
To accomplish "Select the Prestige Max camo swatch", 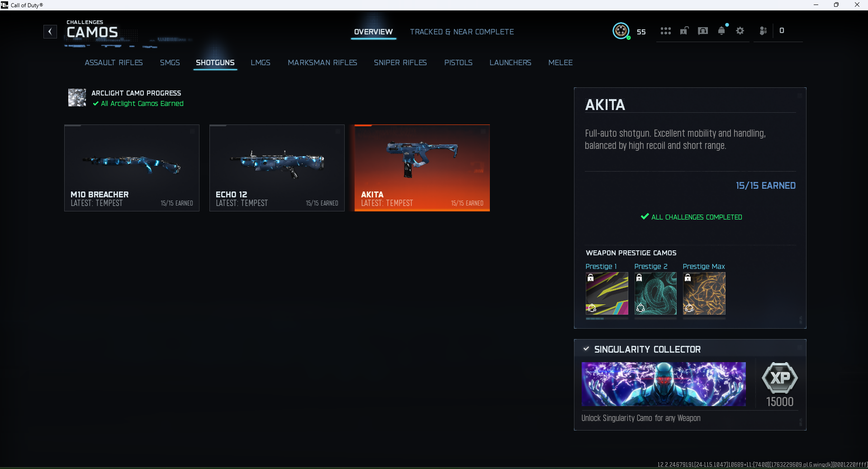I will 704,293.
